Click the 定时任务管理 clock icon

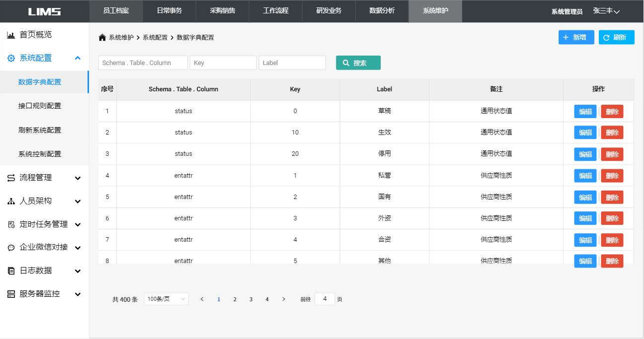click(x=11, y=225)
